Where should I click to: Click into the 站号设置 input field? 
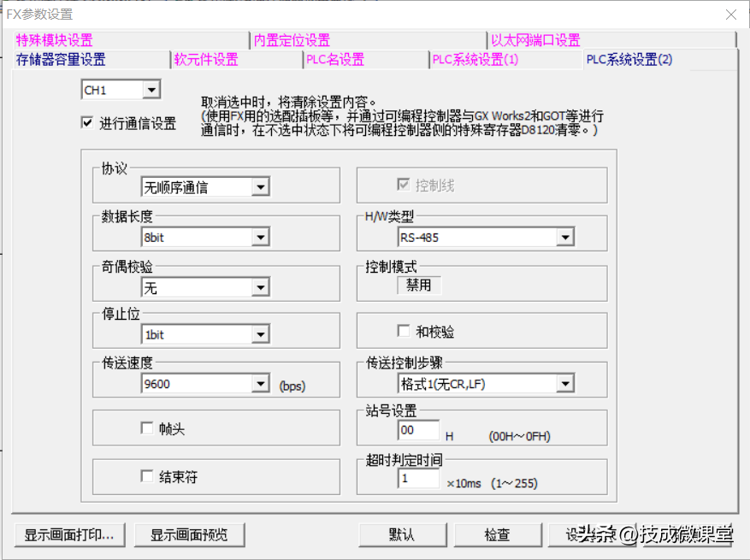418,431
